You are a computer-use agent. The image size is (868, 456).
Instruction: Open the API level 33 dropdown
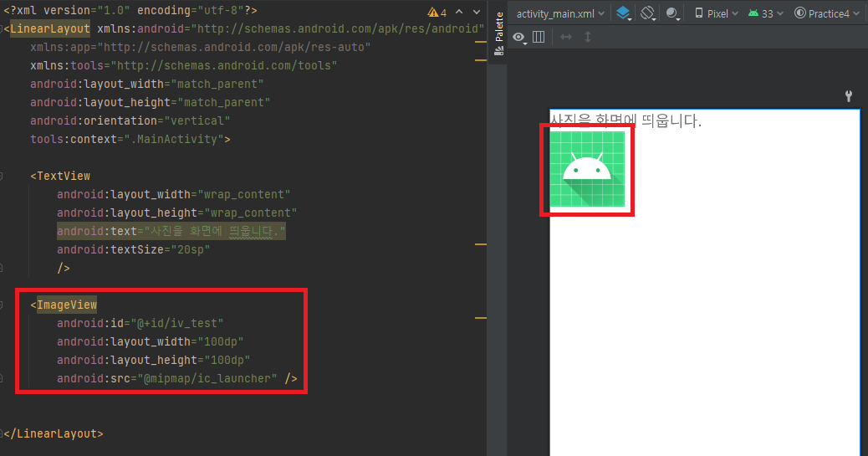(766, 13)
